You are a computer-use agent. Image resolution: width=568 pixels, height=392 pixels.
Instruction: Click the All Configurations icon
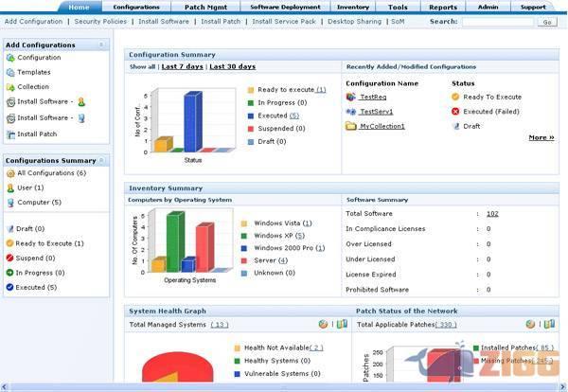(x=10, y=173)
